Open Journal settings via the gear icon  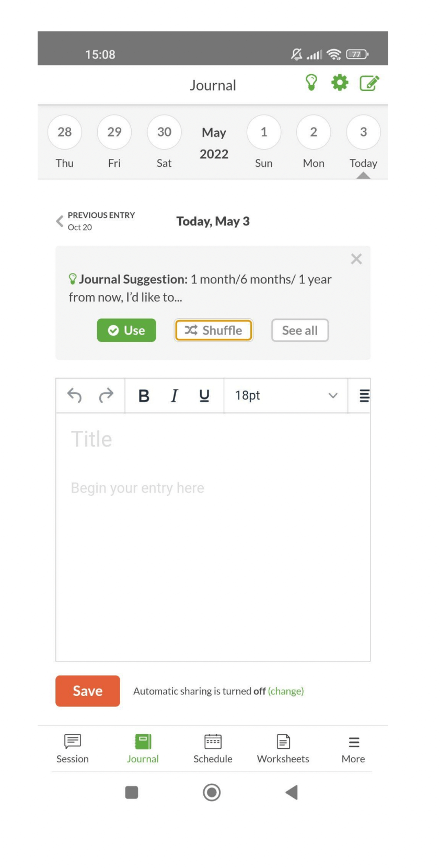point(340,83)
